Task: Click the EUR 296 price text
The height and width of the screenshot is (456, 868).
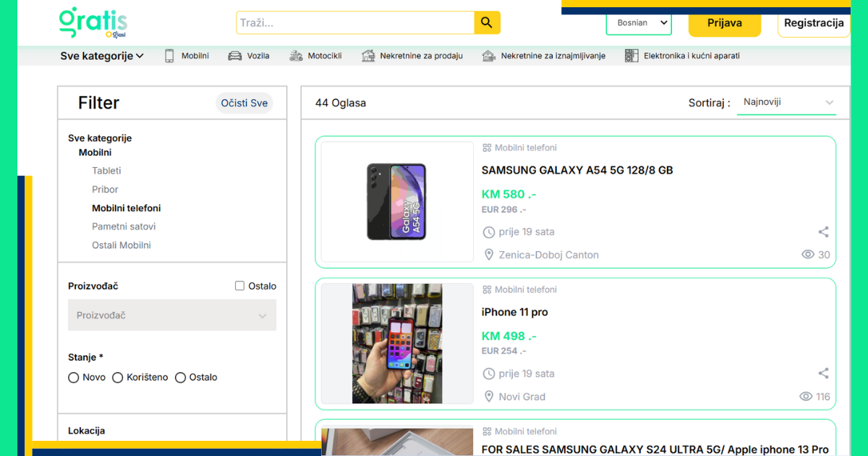Action: (x=503, y=210)
